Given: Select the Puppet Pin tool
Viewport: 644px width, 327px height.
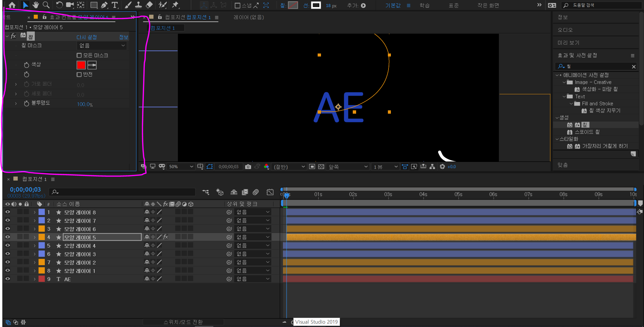Looking at the screenshot, I should pos(175,5).
